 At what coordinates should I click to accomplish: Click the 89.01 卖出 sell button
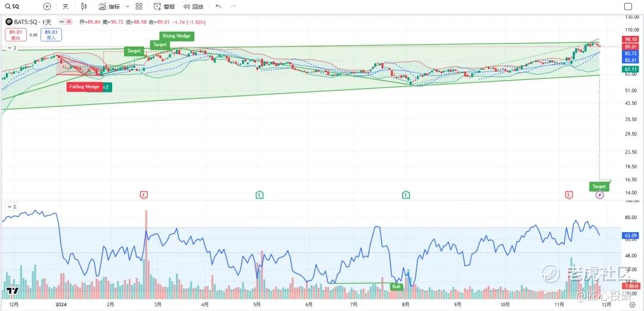point(16,35)
